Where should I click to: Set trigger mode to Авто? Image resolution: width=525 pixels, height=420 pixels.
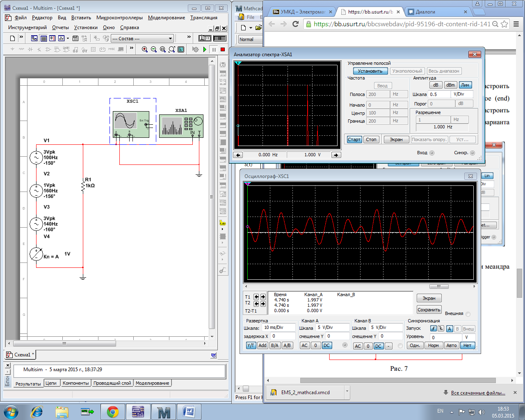(x=452, y=345)
